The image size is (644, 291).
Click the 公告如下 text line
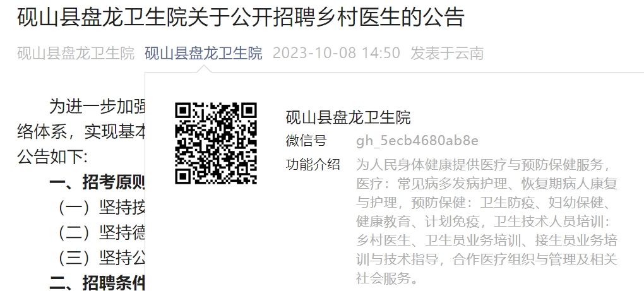point(52,157)
